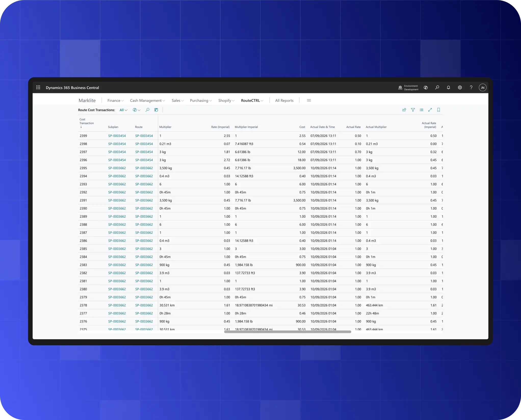This screenshot has width=521, height=420.
Task: Click the Multiplier Imperial column header
Action: pyautogui.click(x=246, y=127)
